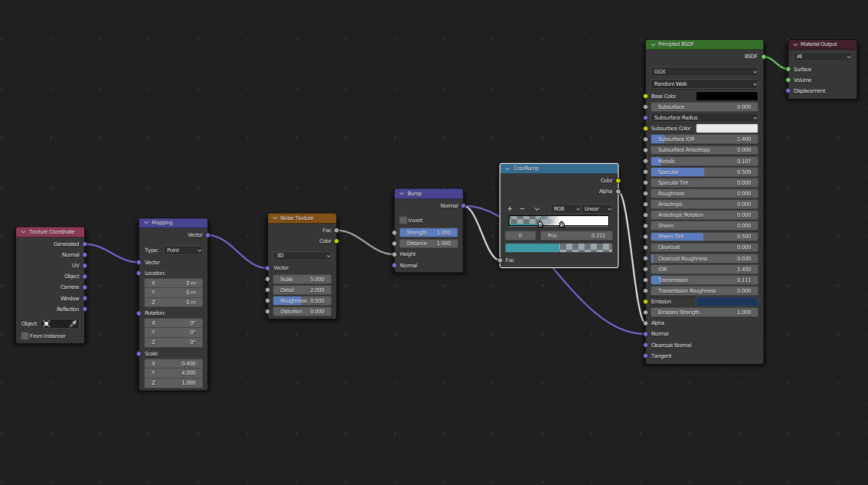Click the Mapping Vector output socket
Viewport: 868px width, 485px height.
coord(208,235)
